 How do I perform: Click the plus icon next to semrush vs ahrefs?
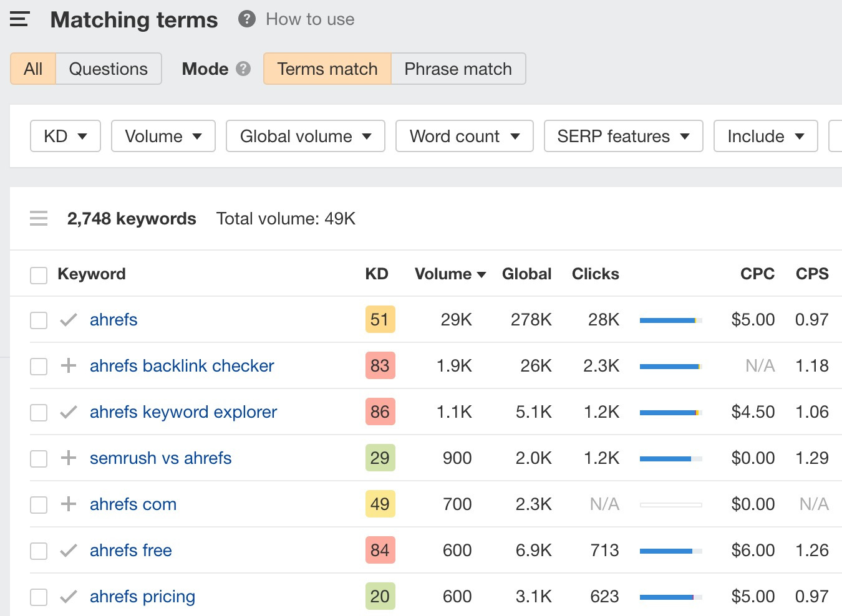pos(68,458)
